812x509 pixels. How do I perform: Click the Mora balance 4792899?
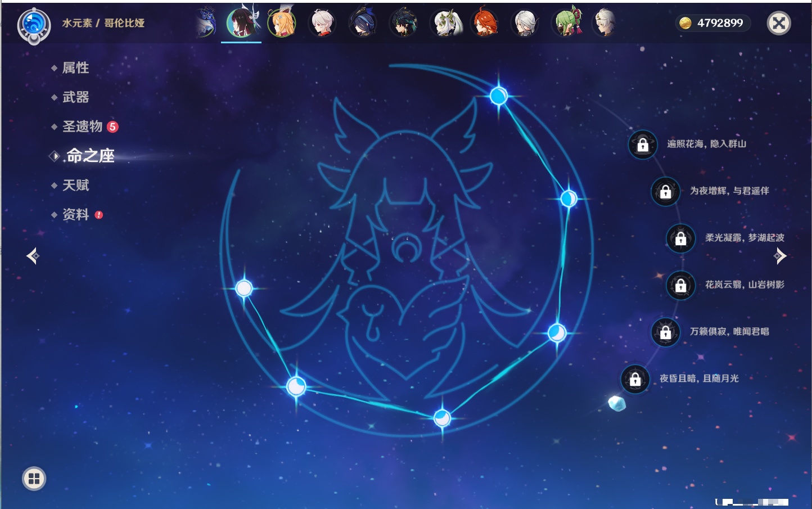click(x=720, y=23)
